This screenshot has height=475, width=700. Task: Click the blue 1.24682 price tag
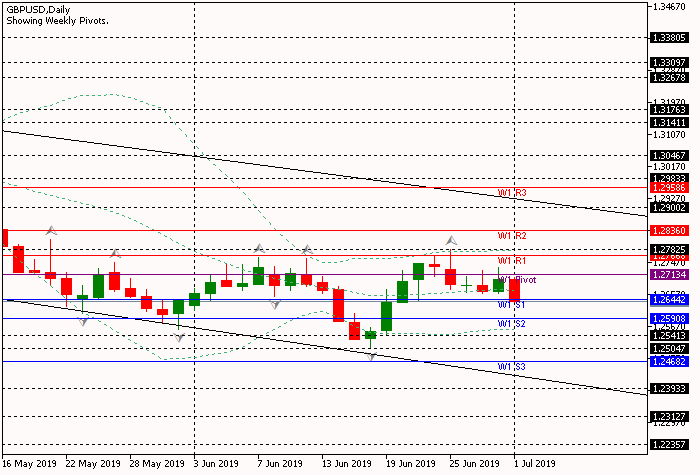coord(667,361)
